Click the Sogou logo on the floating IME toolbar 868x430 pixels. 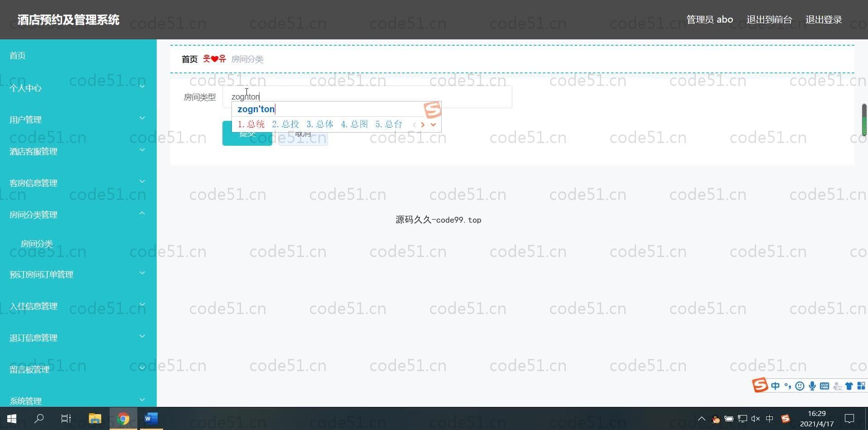click(760, 385)
